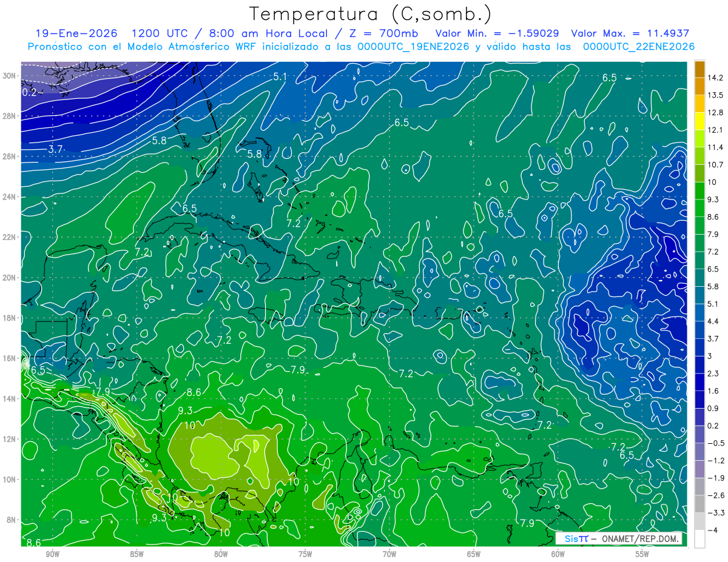Click the '1.6' colorbar legend value
The width and height of the screenshot is (728, 562).
[715, 391]
